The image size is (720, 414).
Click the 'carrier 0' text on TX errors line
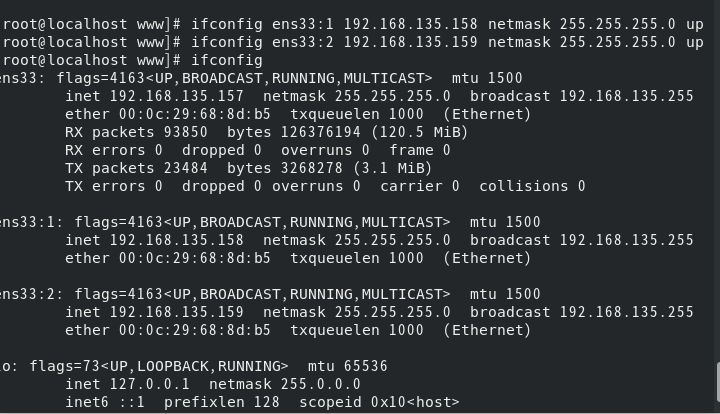coord(420,186)
